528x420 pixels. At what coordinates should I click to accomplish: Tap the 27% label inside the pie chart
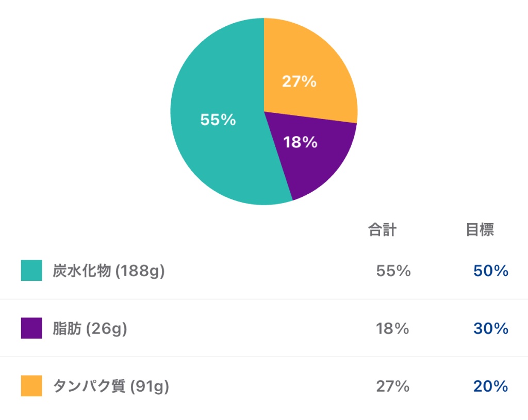299,81
